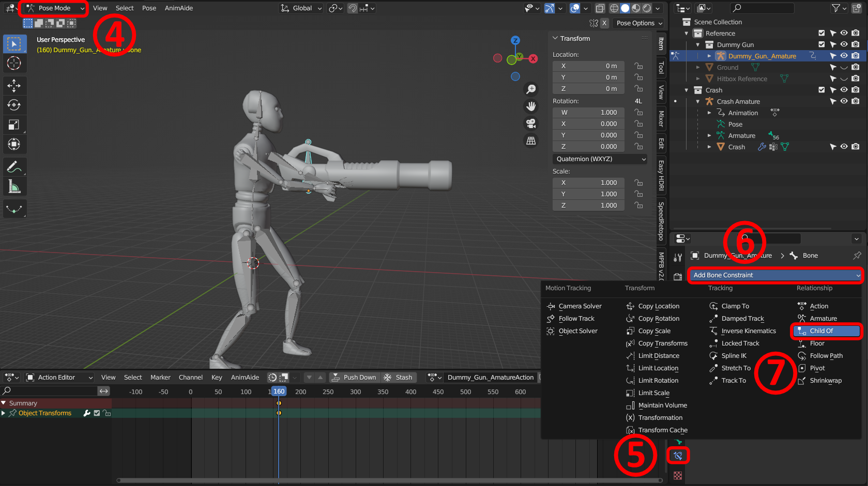Click the Push Down button
Image resolution: width=868 pixels, height=486 pixels.
click(x=355, y=378)
